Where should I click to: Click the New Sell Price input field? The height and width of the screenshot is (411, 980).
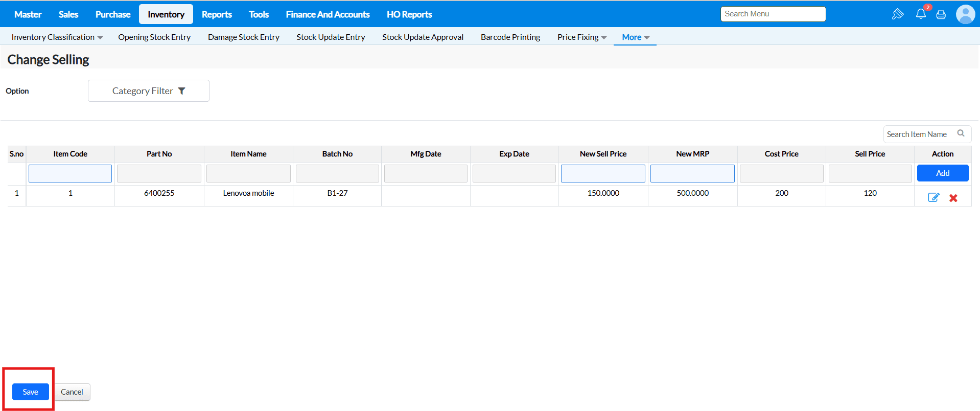pyautogui.click(x=603, y=173)
